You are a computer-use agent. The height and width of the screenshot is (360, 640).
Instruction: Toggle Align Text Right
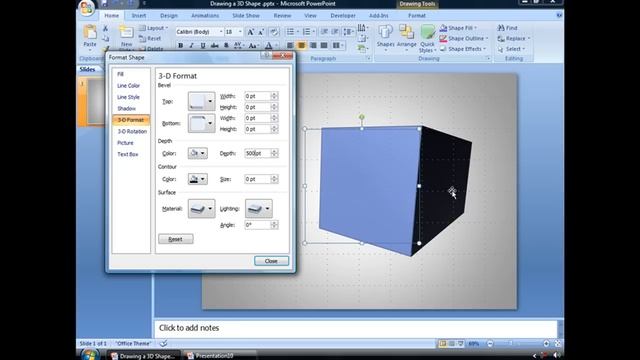[313, 45]
